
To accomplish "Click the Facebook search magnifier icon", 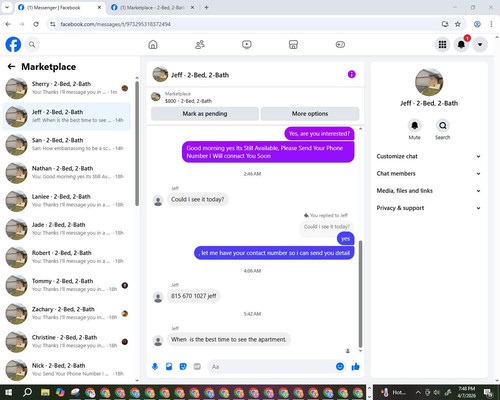I will pyautogui.click(x=32, y=44).
